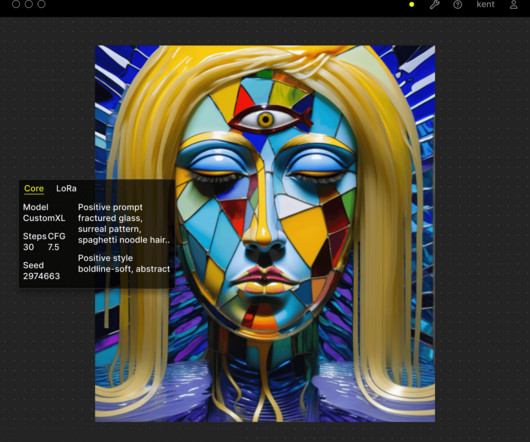The height and width of the screenshot is (442, 530).
Task: Click the Positive style heading
Action: 105,258
